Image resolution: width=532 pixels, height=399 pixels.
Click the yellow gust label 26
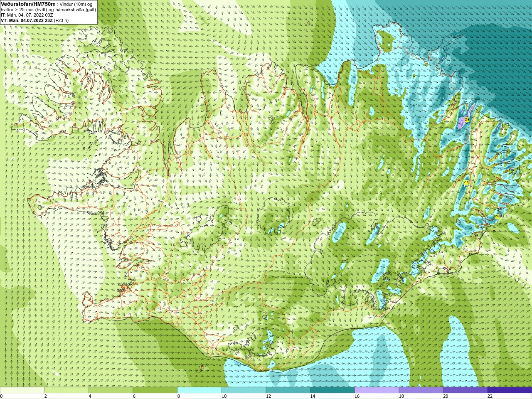pos(497,217)
